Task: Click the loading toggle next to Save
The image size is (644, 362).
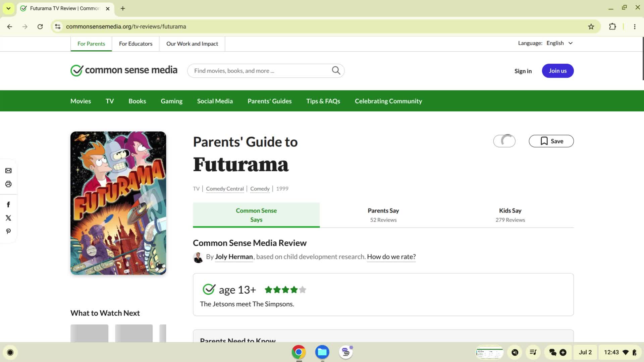Action: click(504, 141)
